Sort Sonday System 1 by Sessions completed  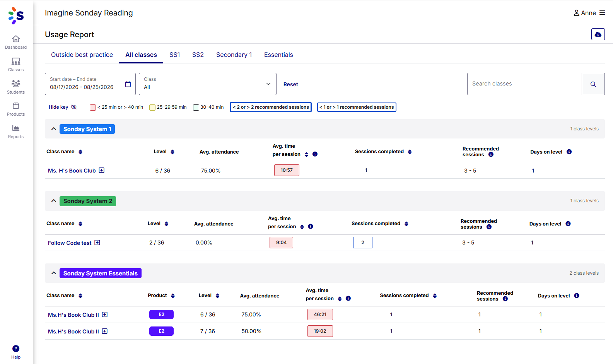[410, 152]
